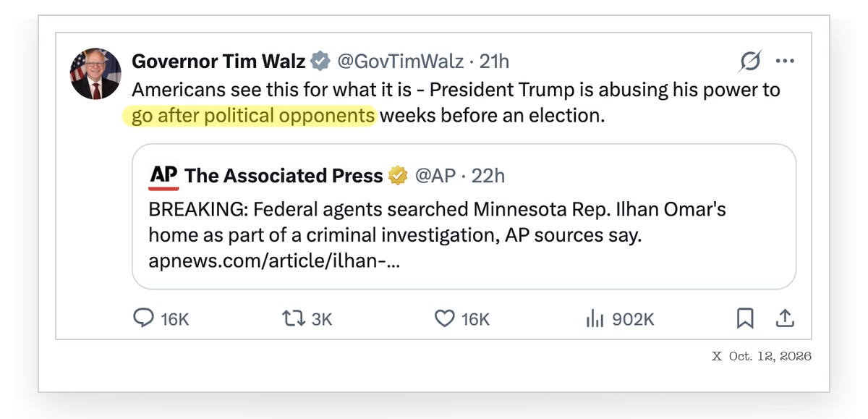The height and width of the screenshot is (419, 868).
Task: Click the reply speech bubble icon
Action: pos(144,318)
